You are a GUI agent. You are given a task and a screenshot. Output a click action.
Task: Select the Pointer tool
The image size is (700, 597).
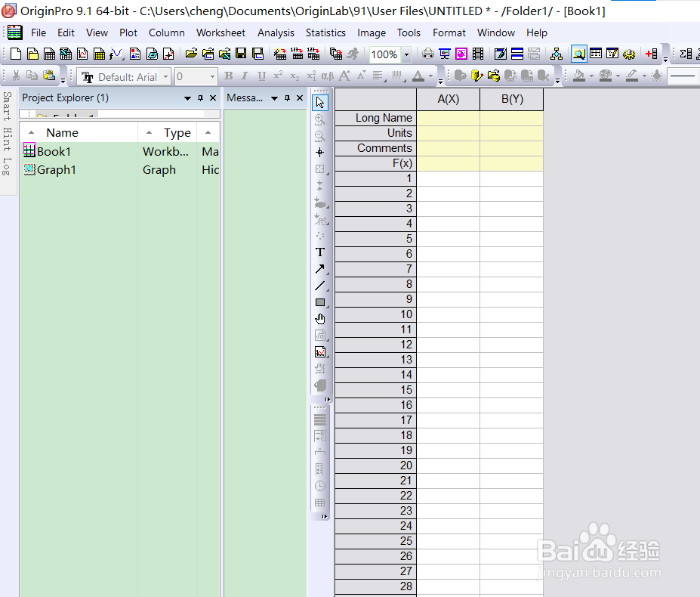point(320,103)
